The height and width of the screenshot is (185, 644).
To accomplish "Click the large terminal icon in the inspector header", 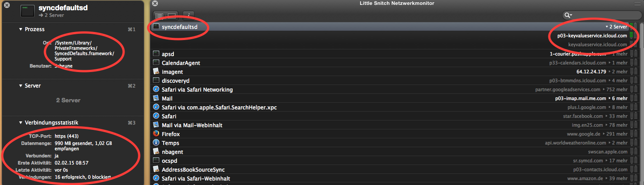I will pos(28,11).
